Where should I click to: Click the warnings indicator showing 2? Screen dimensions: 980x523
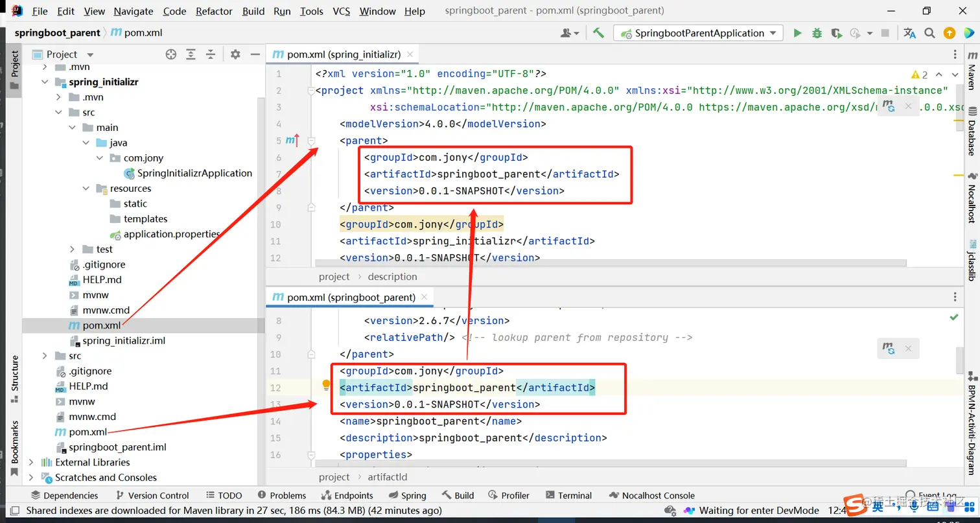[919, 75]
